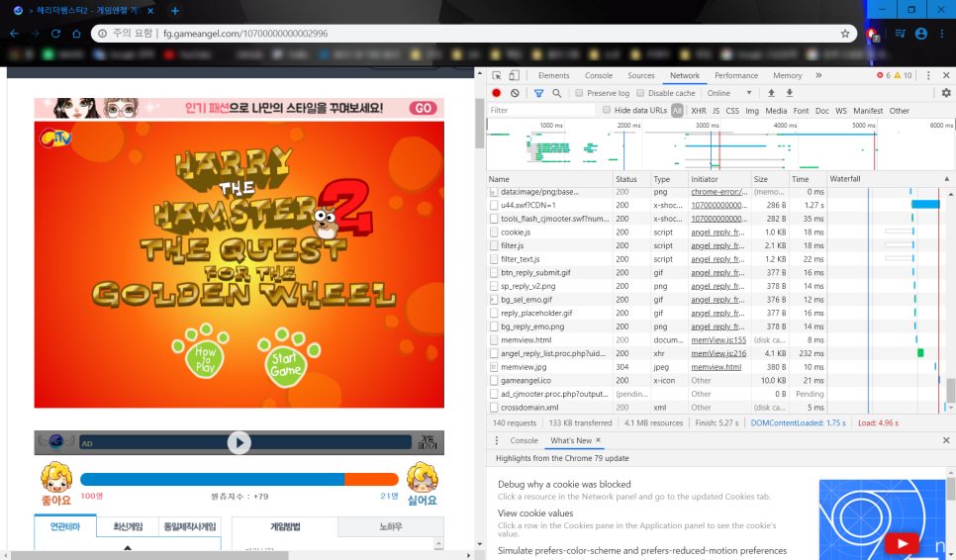Image resolution: width=956 pixels, height=560 pixels.
Task: Click the red extension icon with badge
Action: (873, 34)
